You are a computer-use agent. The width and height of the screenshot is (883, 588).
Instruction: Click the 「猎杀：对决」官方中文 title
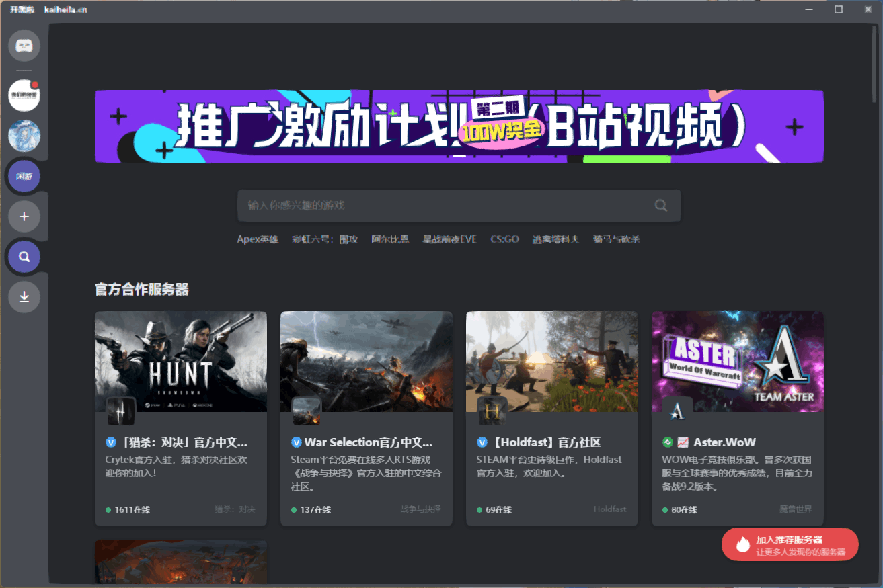(184, 442)
